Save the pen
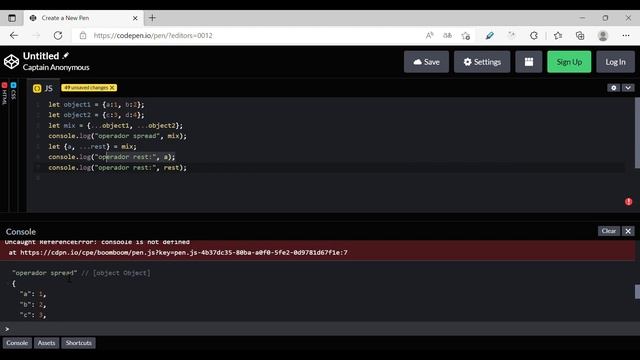The image size is (640, 360). (x=426, y=62)
